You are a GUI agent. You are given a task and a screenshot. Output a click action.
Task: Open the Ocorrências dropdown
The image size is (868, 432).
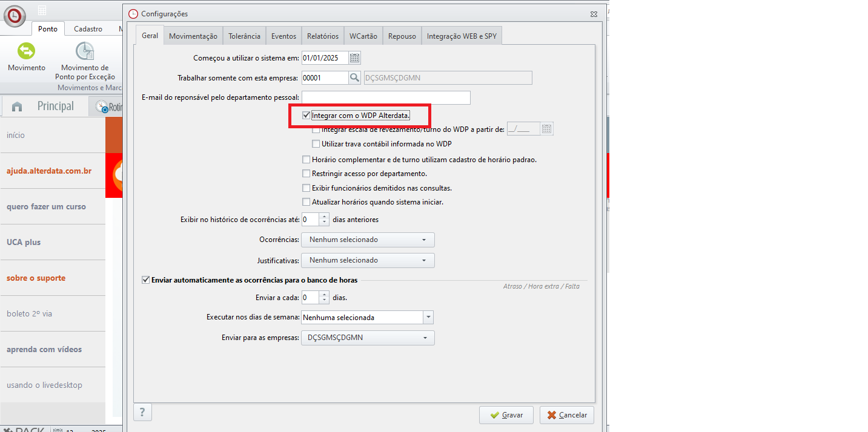[x=368, y=240]
